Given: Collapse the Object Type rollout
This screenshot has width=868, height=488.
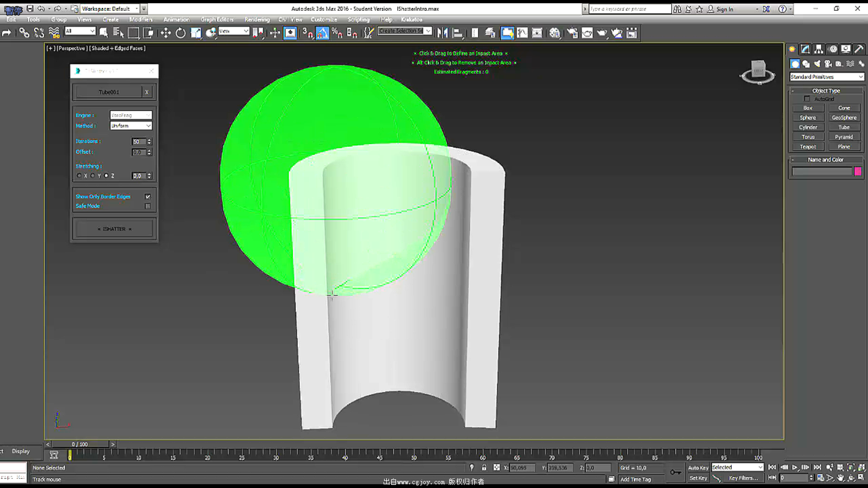Looking at the screenshot, I should [826, 91].
